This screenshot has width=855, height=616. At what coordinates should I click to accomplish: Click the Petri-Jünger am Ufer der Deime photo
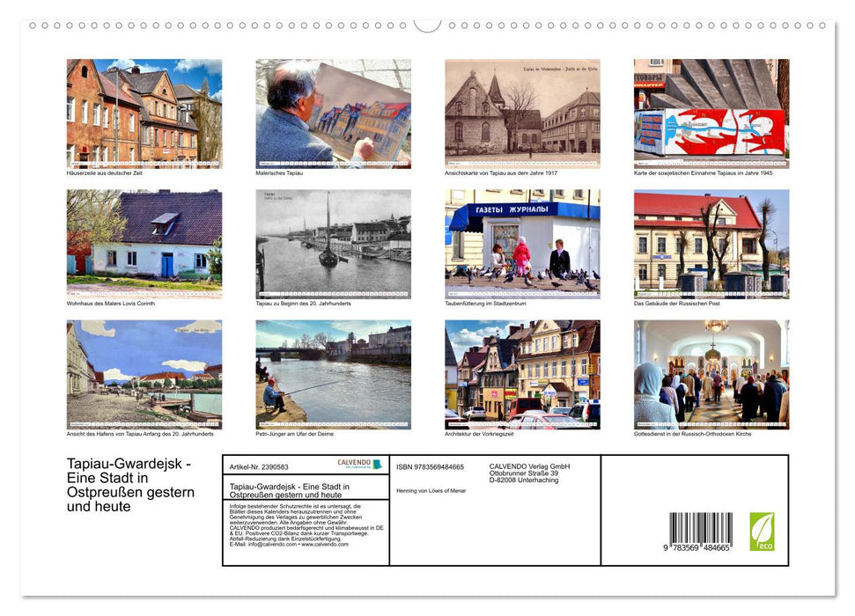click(x=333, y=375)
